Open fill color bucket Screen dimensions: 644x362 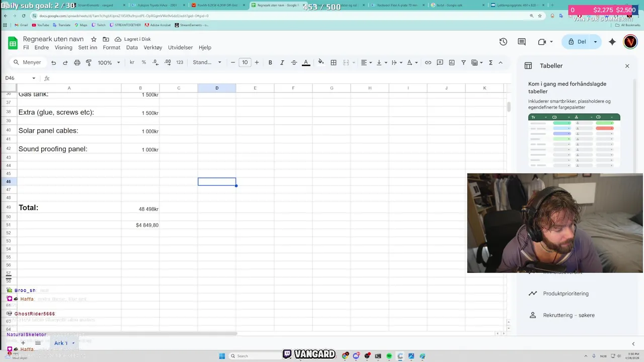click(321, 62)
